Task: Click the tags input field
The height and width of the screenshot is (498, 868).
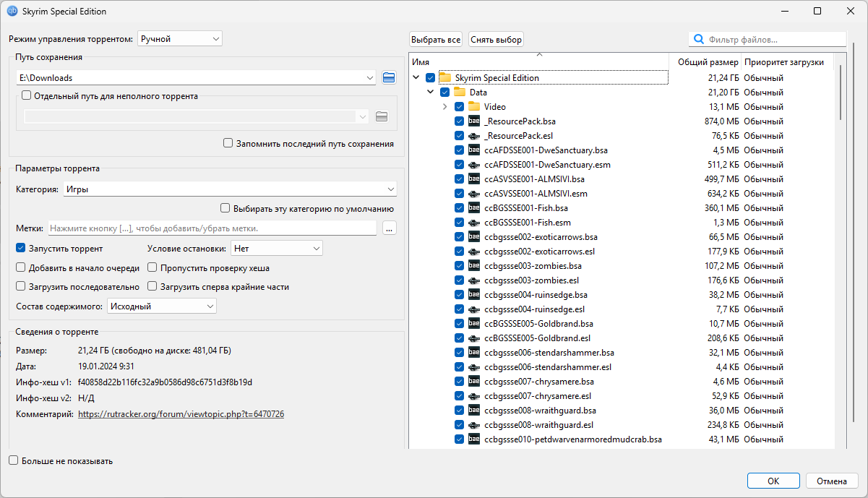Action: click(x=212, y=228)
